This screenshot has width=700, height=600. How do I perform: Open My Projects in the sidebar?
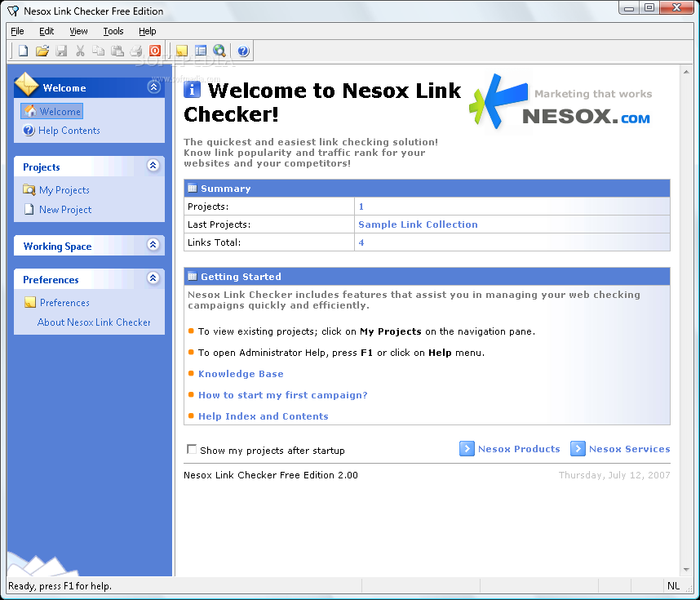pos(64,190)
